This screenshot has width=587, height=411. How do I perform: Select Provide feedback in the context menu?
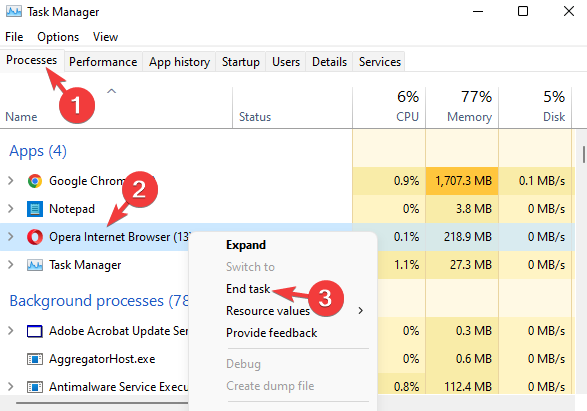271,333
